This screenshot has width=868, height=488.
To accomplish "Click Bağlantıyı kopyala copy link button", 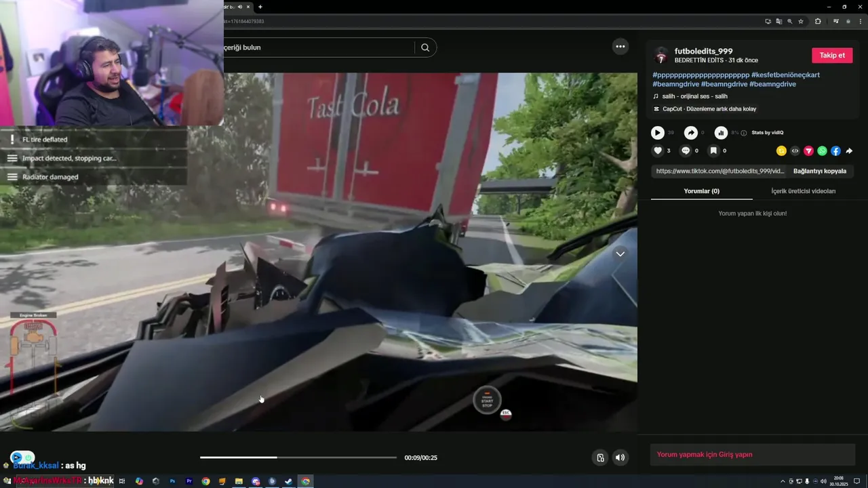I will [x=820, y=171].
